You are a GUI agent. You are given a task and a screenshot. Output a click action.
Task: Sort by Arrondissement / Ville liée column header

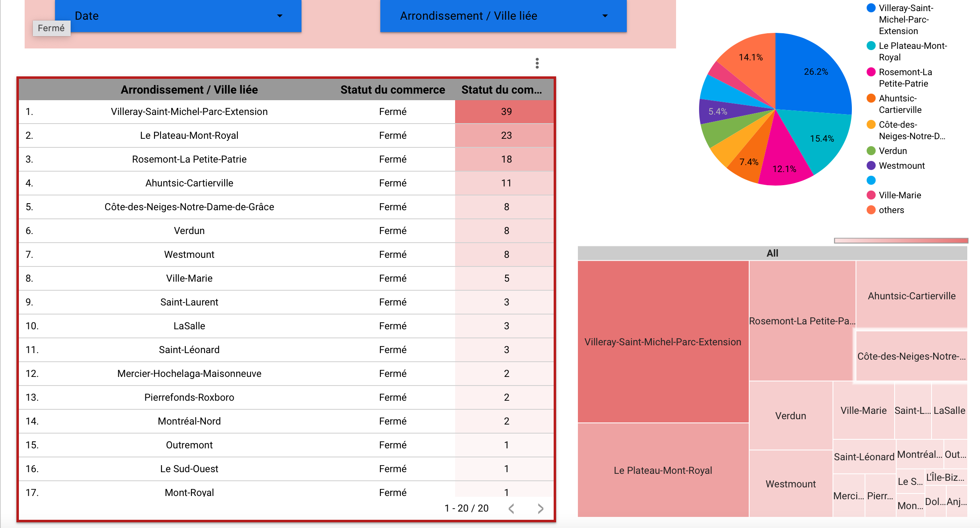(189, 90)
